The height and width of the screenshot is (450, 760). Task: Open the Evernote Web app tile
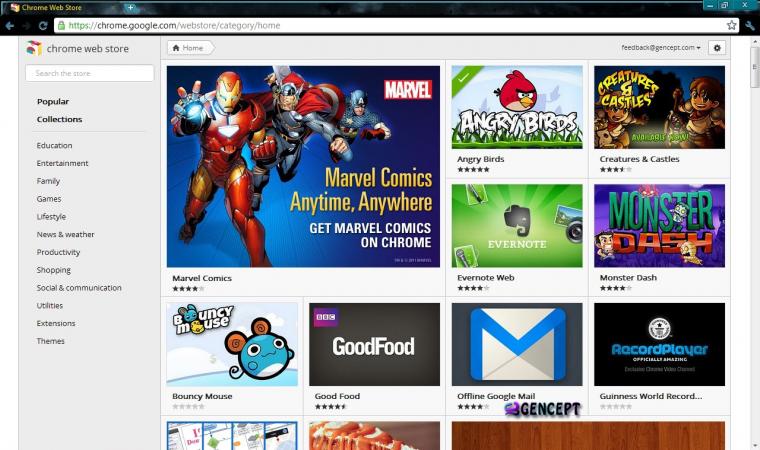click(x=517, y=225)
